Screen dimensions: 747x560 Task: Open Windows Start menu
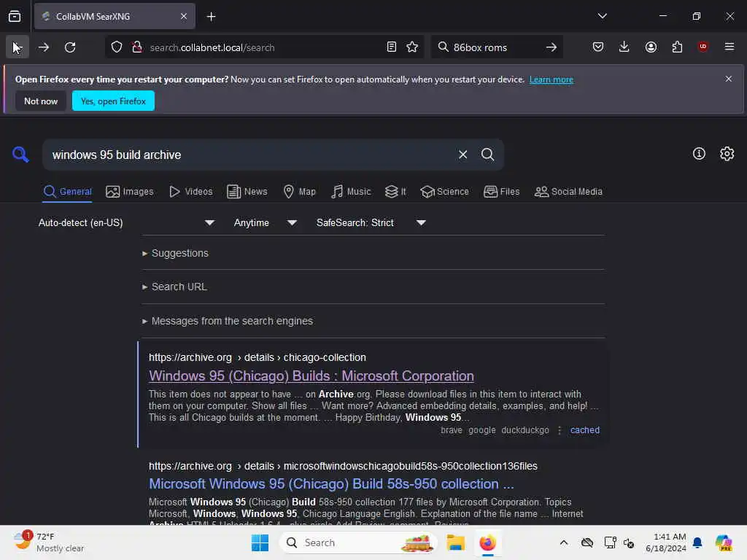tap(260, 542)
